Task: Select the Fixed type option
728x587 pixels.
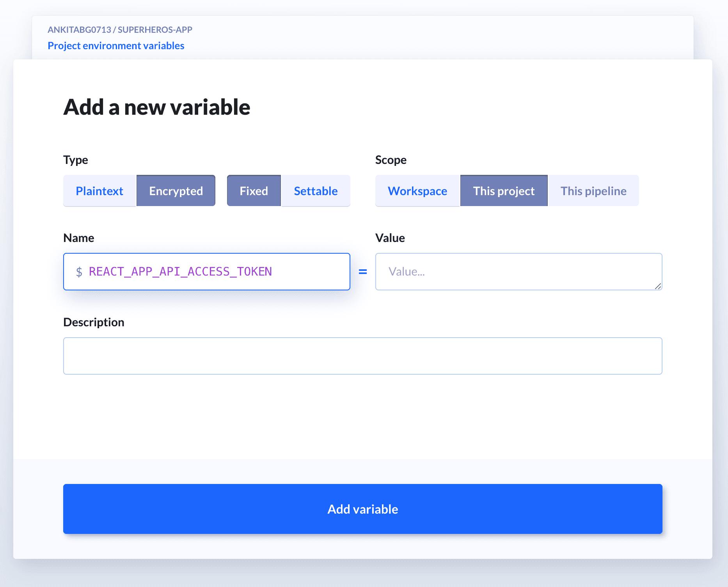Action: tap(253, 191)
